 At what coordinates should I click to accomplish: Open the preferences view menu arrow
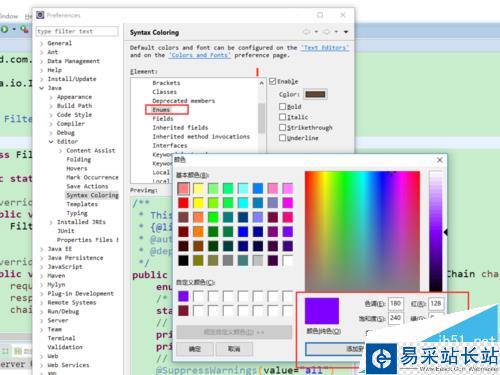coord(346,32)
